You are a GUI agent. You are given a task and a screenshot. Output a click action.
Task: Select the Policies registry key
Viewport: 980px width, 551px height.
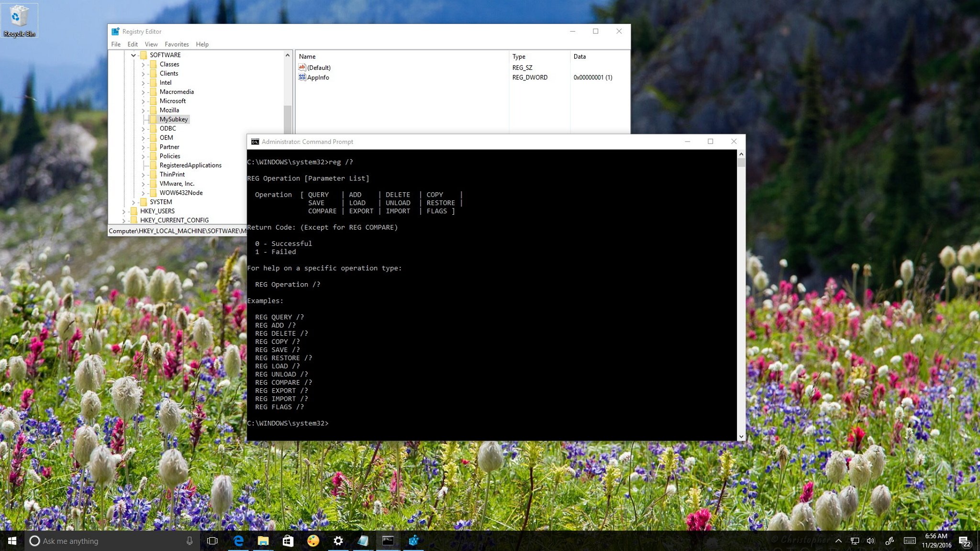170,156
